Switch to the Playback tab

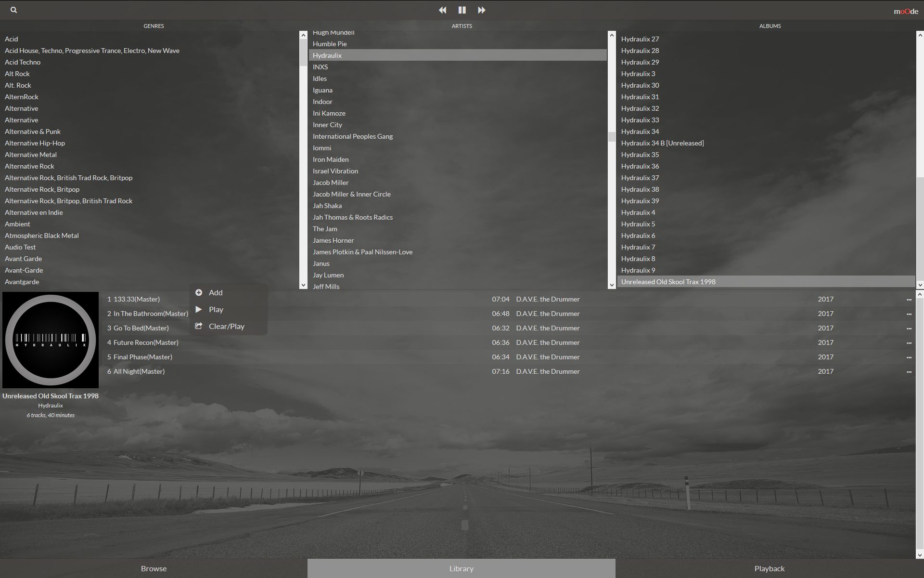tap(770, 568)
